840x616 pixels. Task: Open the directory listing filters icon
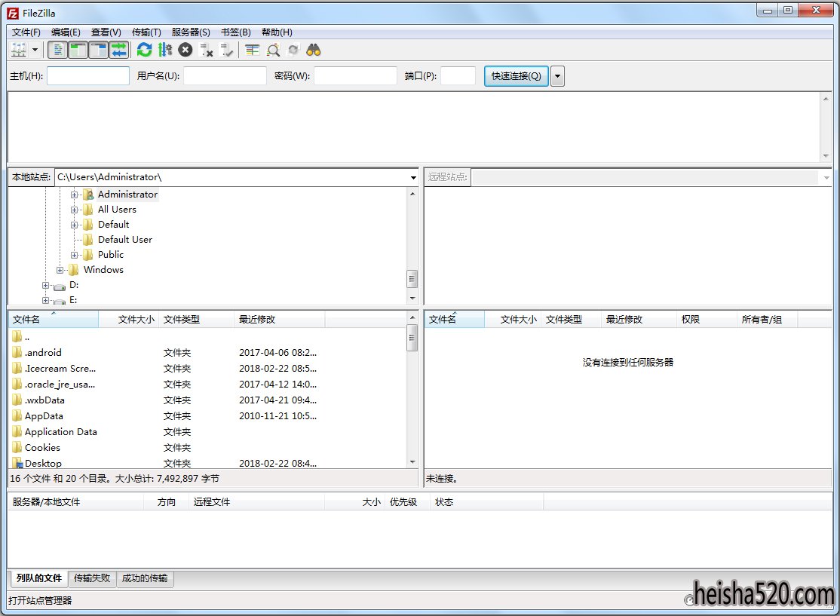click(253, 51)
